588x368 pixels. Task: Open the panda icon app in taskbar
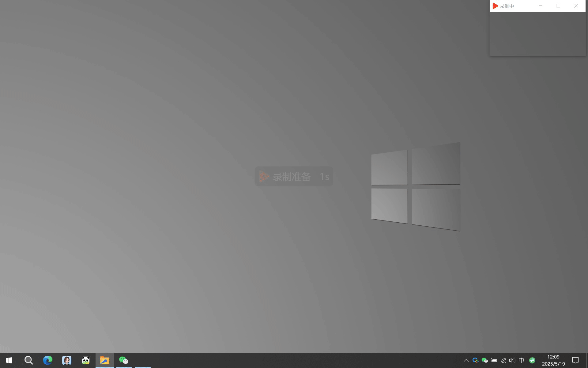point(86,360)
